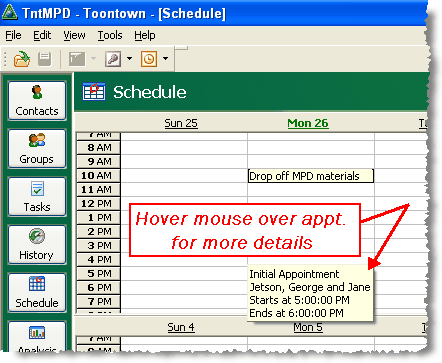The image size is (442, 363).
Task: Click the toolbar grip handle on the left
Action: pos(5,59)
